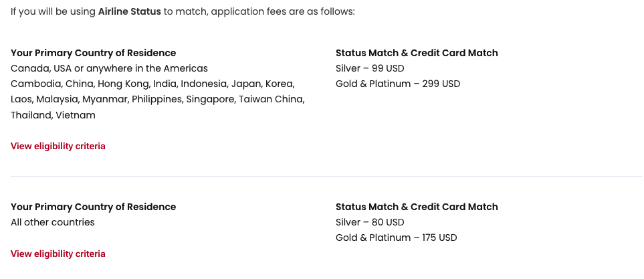Click the 'Taiwan China' text

(271, 99)
